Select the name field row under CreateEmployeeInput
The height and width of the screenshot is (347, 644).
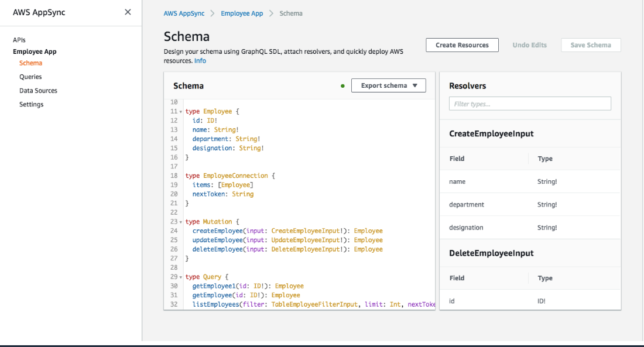point(530,181)
